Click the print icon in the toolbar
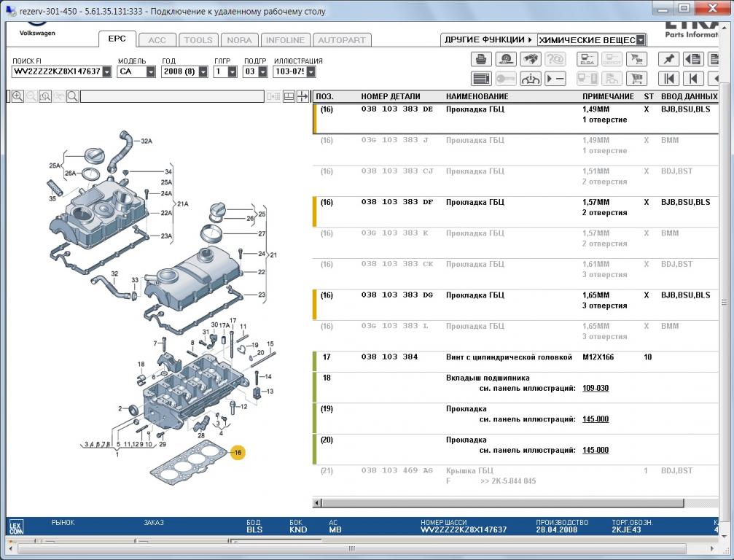 [x=481, y=59]
